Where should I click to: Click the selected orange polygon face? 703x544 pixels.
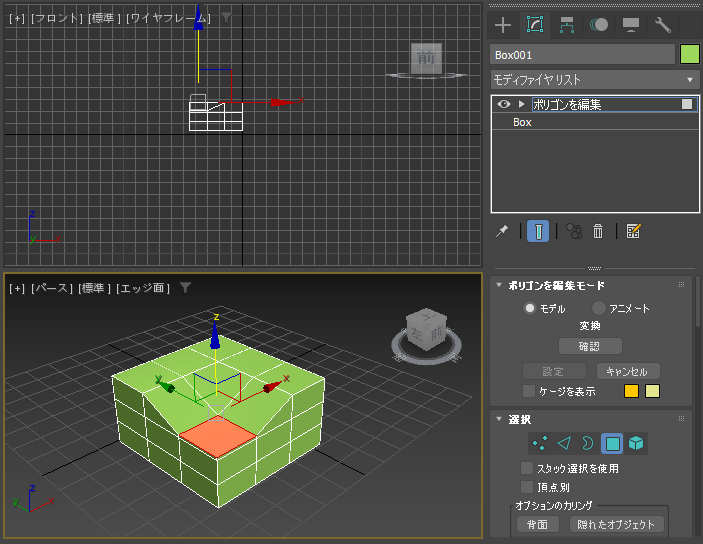pos(218,435)
